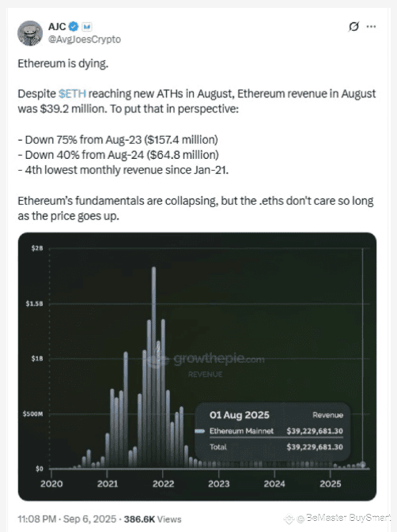Click the 2023 x-axis year label
Viewport: 397px width, 532px height.
pos(219,484)
